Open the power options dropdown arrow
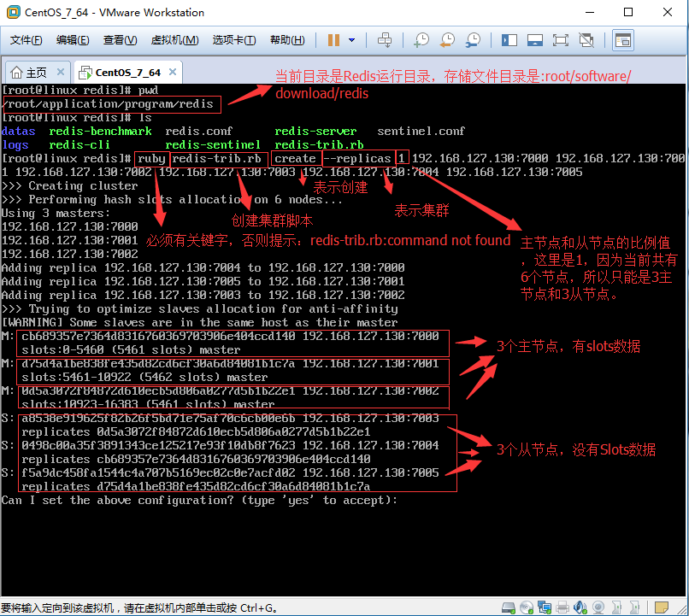This screenshot has height=616, width=689. pyautogui.click(x=351, y=40)
